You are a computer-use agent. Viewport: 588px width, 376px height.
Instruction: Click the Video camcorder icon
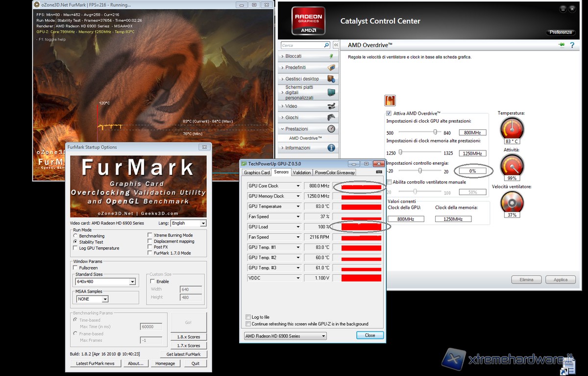point(331,106)
